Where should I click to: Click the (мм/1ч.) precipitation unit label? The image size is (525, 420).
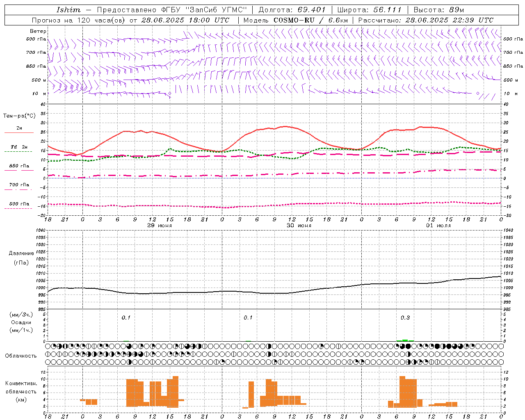pyautogui.click(x=21, y=330)
